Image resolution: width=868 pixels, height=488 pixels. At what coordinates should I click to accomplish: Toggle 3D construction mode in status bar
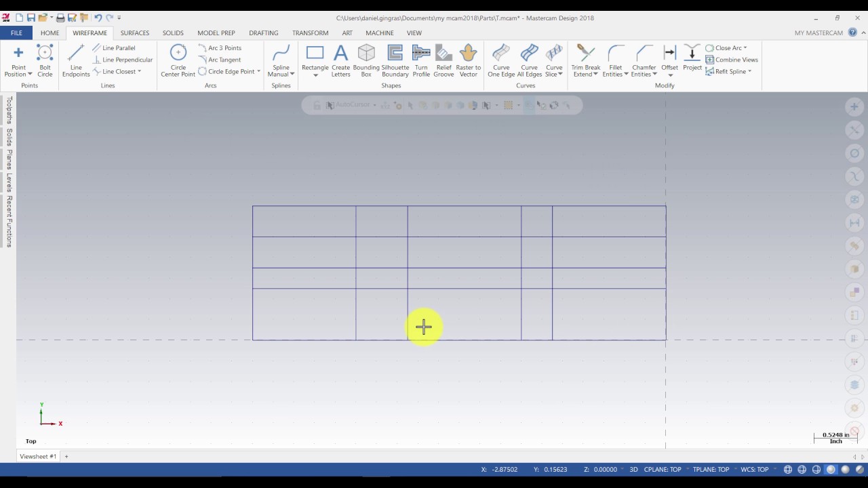click(634, 469)
